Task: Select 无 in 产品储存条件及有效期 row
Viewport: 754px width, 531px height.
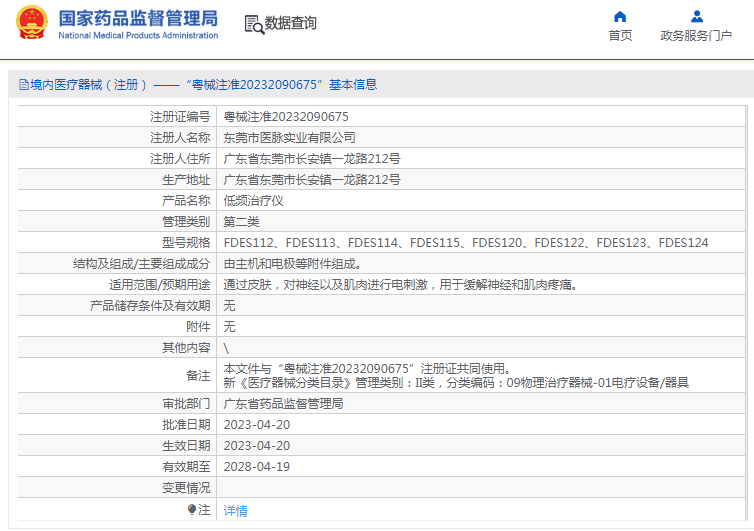Action: coord(229,306)
